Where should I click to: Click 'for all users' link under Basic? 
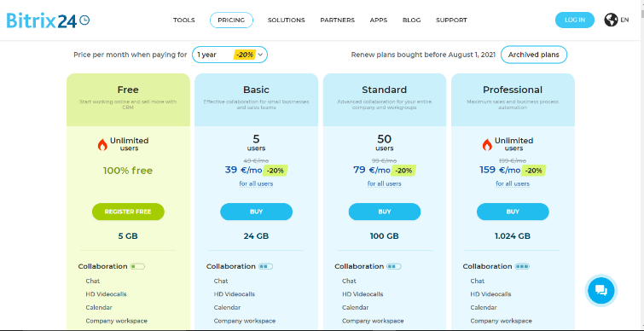click(256, 183)
